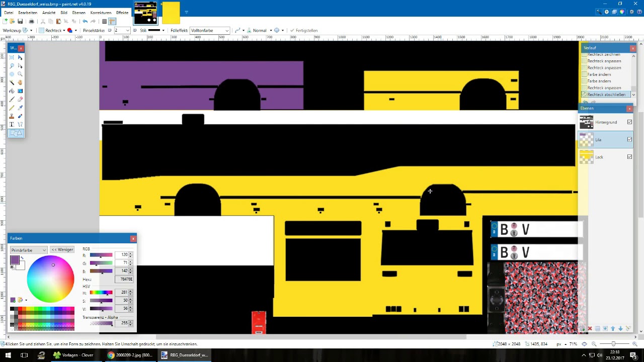
Task: Click the Hex color value field
Action: (x=124, y=279)
